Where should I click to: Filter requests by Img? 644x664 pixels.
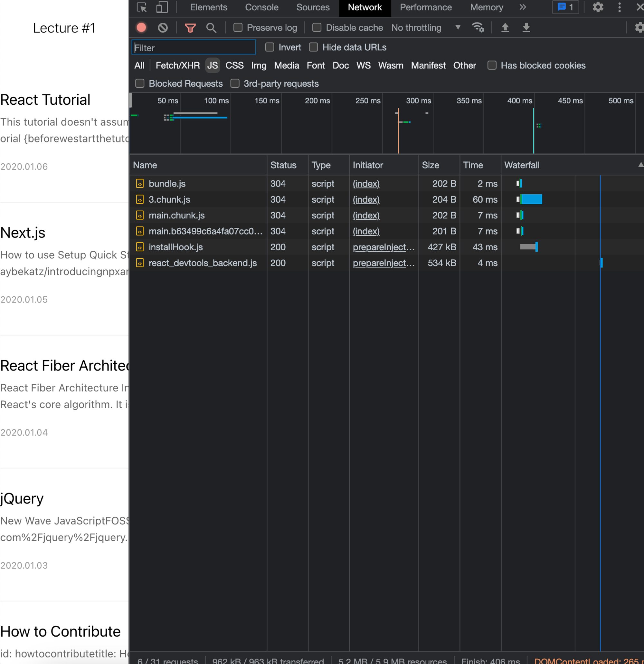click(x=259, y=65)
